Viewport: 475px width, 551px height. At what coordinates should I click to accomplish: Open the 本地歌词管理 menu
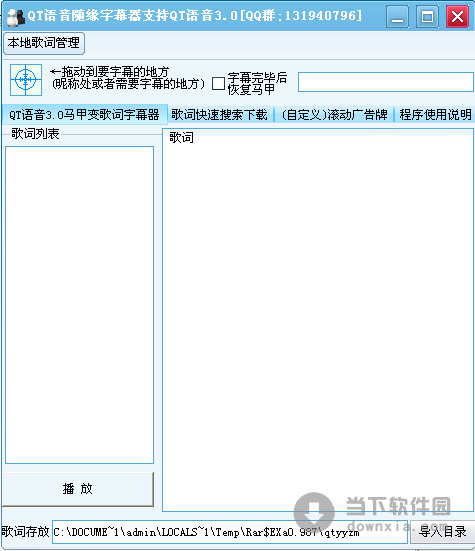(x=44, y=43)
